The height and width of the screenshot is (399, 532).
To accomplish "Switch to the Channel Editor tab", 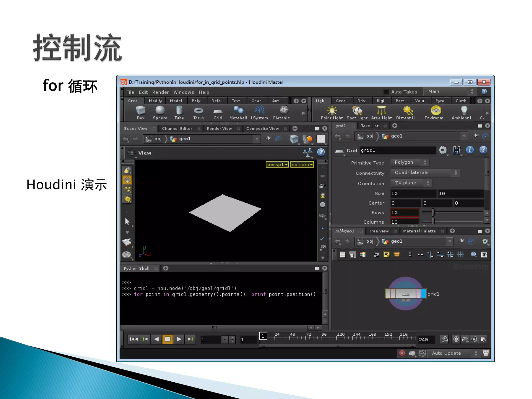I will pos(177,129).
